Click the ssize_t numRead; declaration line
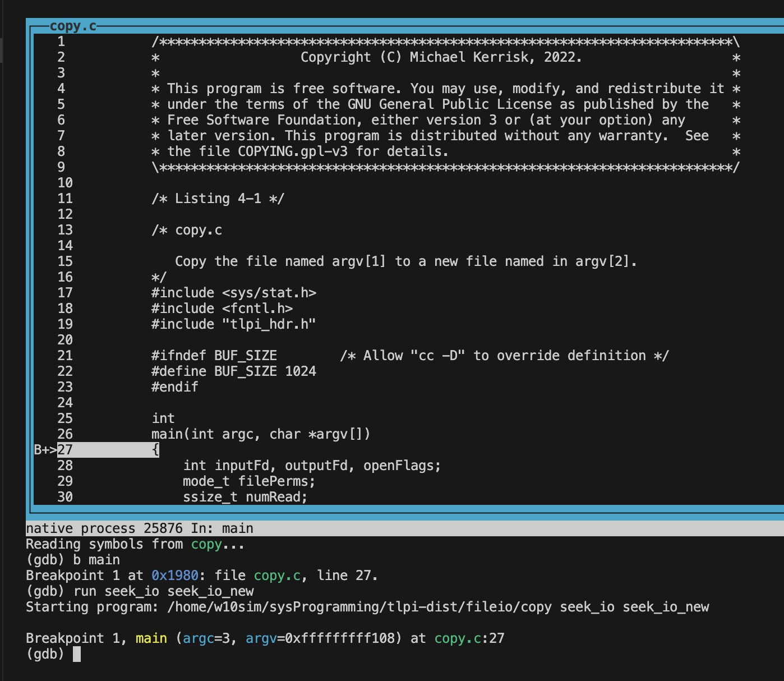This screenshot has height=681, width=784. [245, 497]
